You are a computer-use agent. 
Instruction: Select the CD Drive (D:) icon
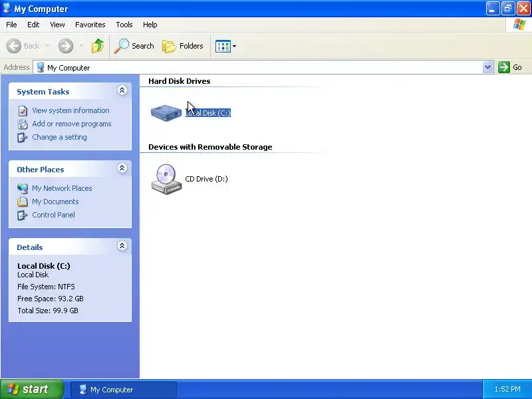point(166,179)
